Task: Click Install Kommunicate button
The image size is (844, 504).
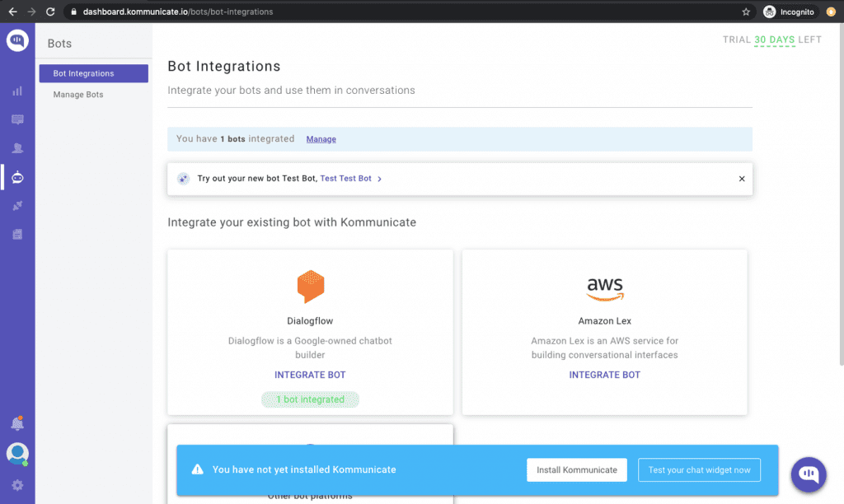Action: pyautogui.click(x=576, y=469)
